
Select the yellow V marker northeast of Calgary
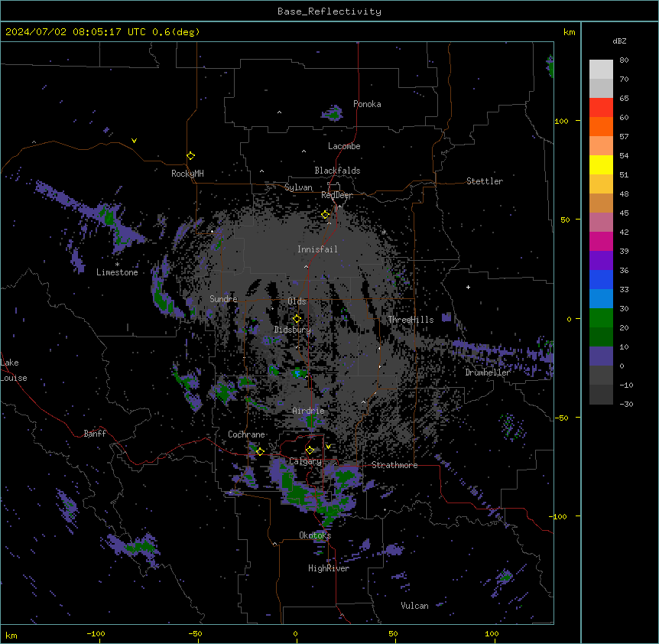[328, 447]
